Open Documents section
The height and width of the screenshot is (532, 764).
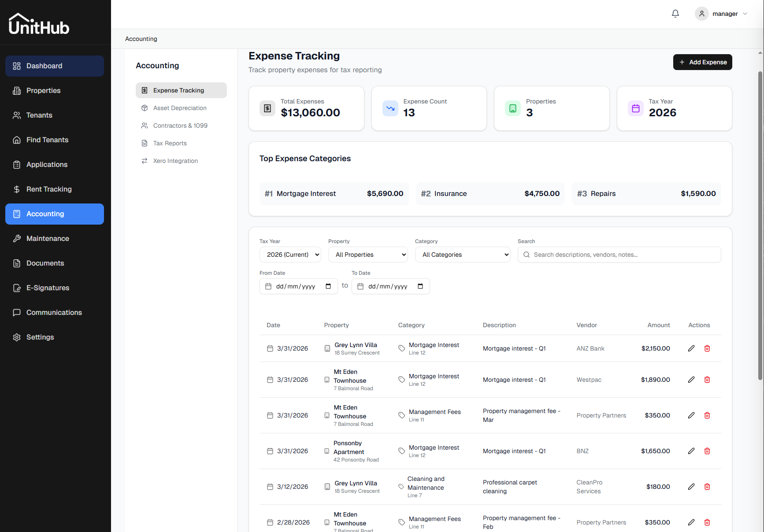pos(55,263)
